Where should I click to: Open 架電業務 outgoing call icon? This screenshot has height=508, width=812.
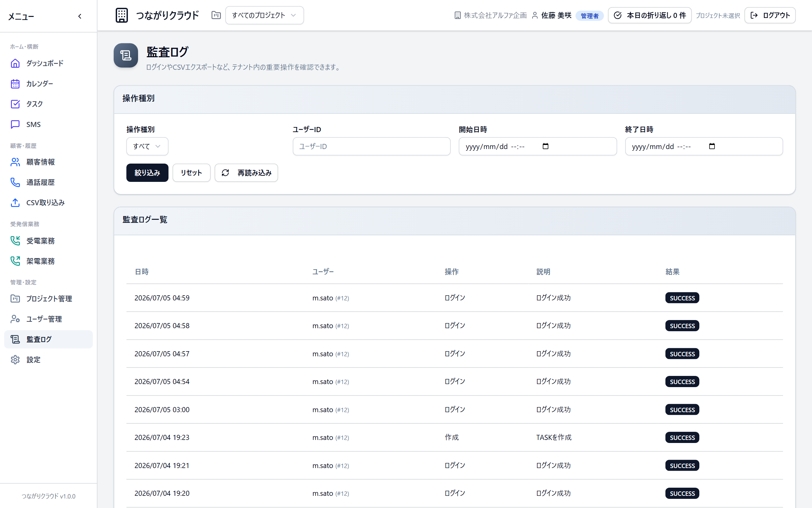click(15, 261)
